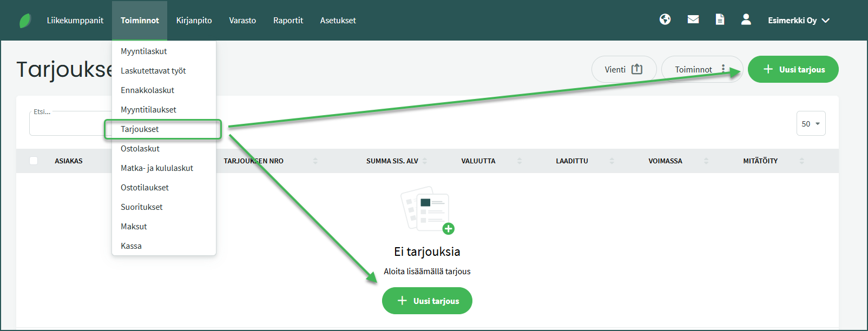Click the green leaf logo icon
This screenshot has width=868, height=331.
click(x=25, y=21)
